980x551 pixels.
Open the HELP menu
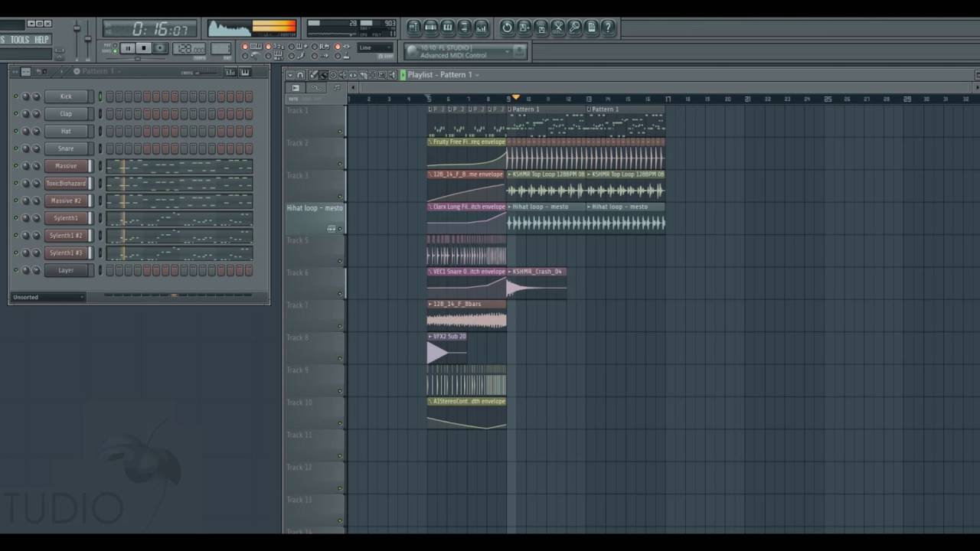(41, 40)
